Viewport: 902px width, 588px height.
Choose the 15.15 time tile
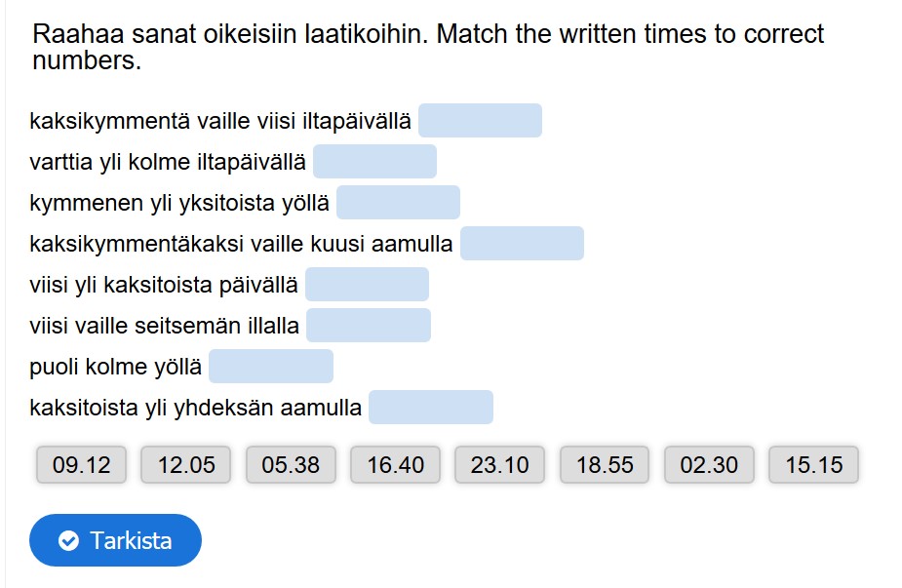point(814,465)
